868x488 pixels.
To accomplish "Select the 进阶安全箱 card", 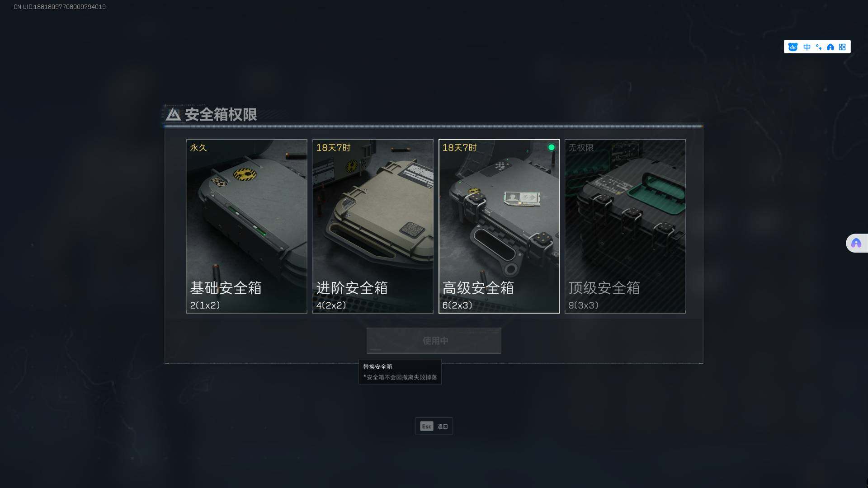I will click(x=373, y=226).
